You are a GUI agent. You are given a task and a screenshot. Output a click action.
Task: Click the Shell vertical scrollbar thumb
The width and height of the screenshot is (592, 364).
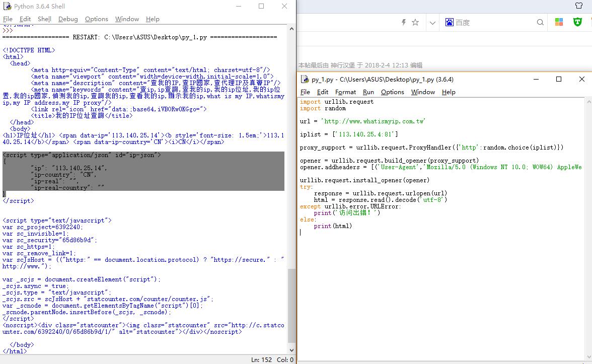pyautogui.click(x=291, y=305)
